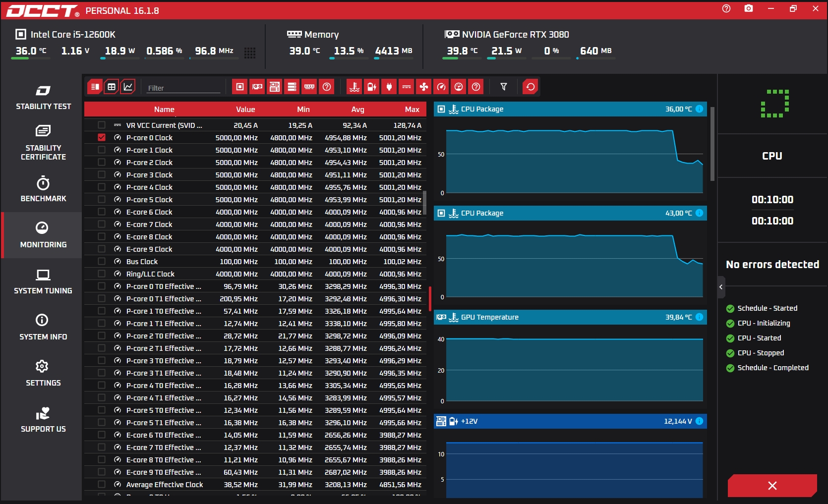Click the GPU Temperature graph header
Image resolution: width=828 pixels, height=504 pixels.
click(x=570, y=317)
